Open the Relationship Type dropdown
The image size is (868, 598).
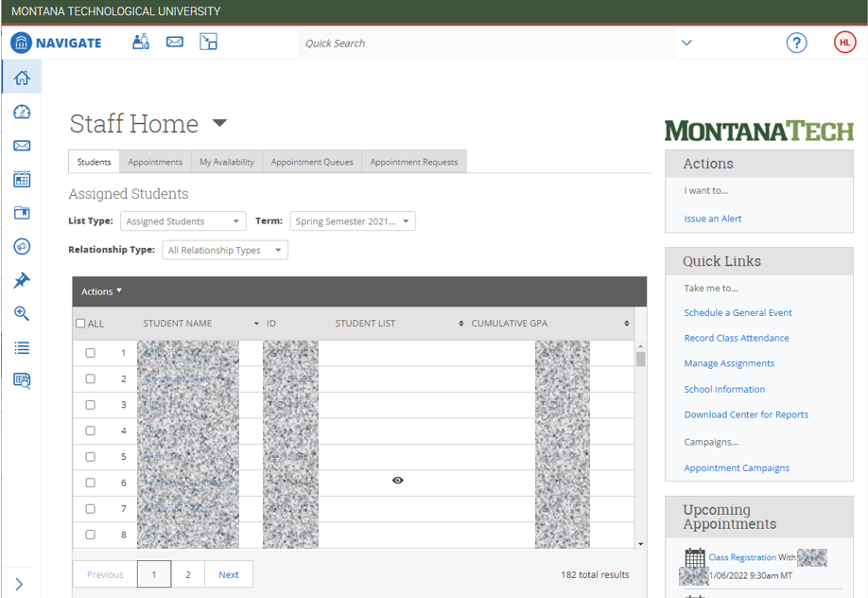click(x=225, y=251)
